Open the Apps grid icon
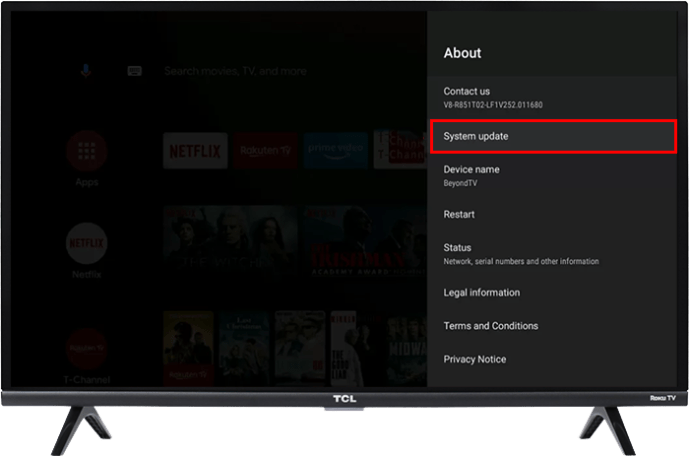Image resolution: width=689 pixels, height=456 pixels. click(x=87, y=151)
